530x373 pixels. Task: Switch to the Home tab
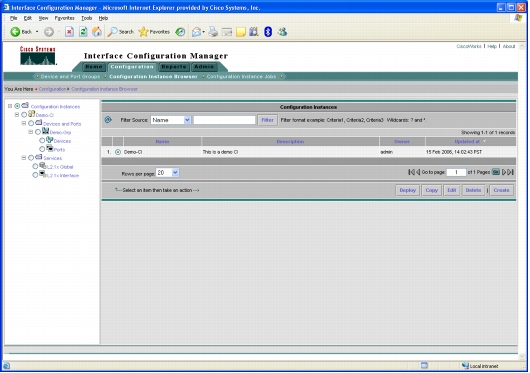coord(94,67)
